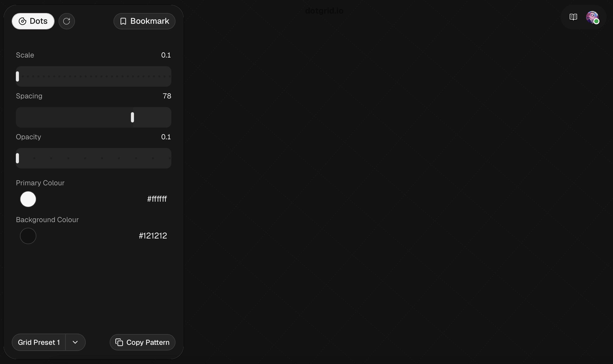Image resolution: width=613 pixels, height=364 pixels.
Task: Click the Spacing slider handle
Action: [132, 117]
